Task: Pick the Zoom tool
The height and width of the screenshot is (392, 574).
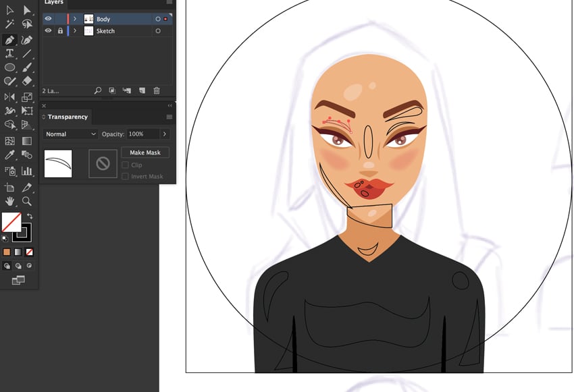Action: pyautogui.click(x=26, y=201)
